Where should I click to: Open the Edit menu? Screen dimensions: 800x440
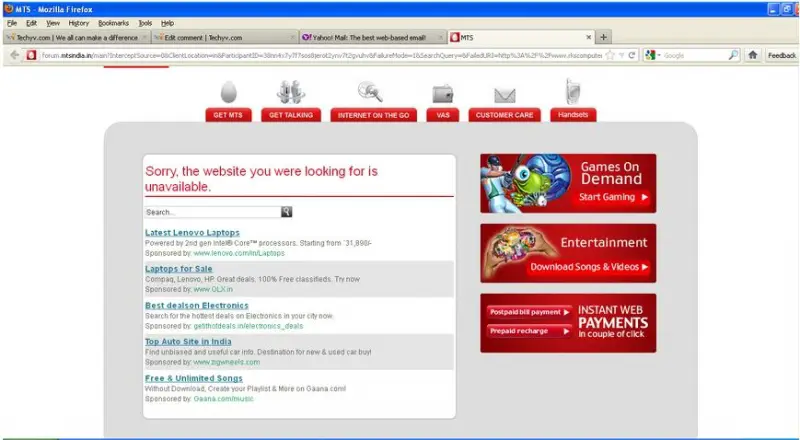tap(32, 23)
